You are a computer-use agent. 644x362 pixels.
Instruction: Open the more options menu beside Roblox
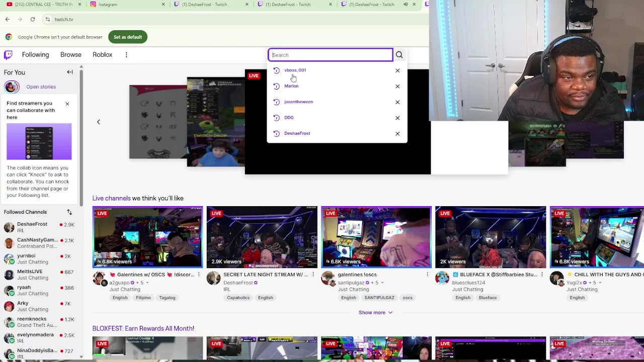click(126, 54)
